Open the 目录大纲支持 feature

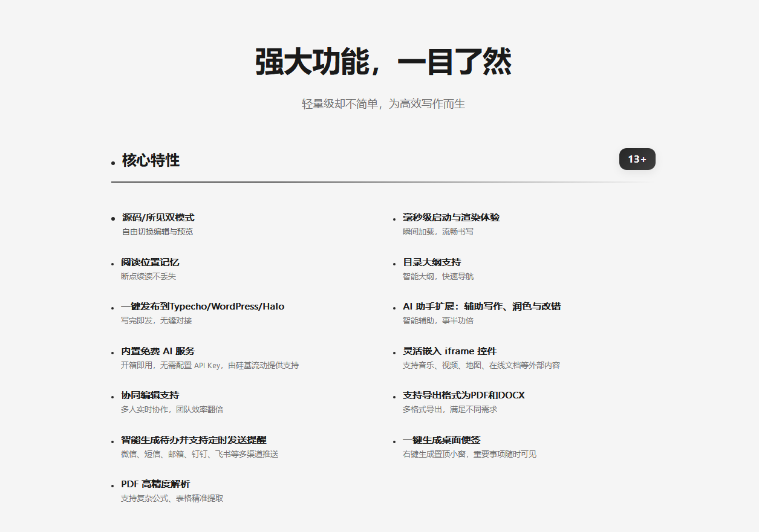click(x=432, y=262)
